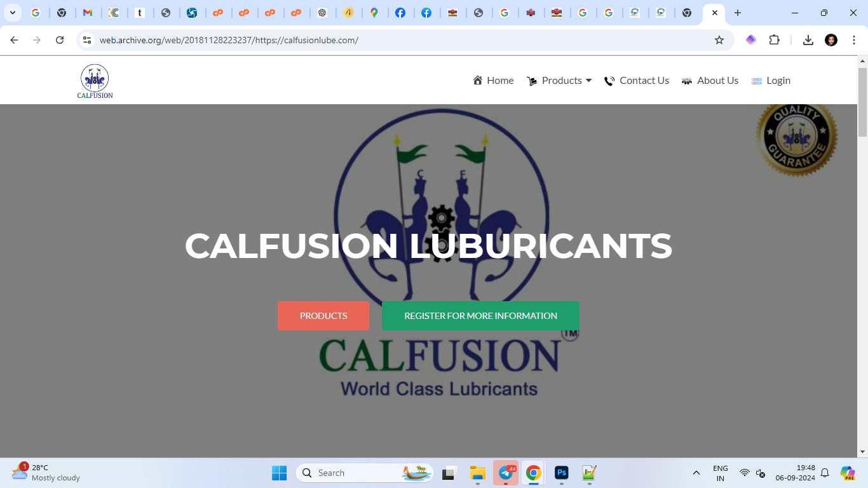Open the Products dropdown menu

[559, 81]
